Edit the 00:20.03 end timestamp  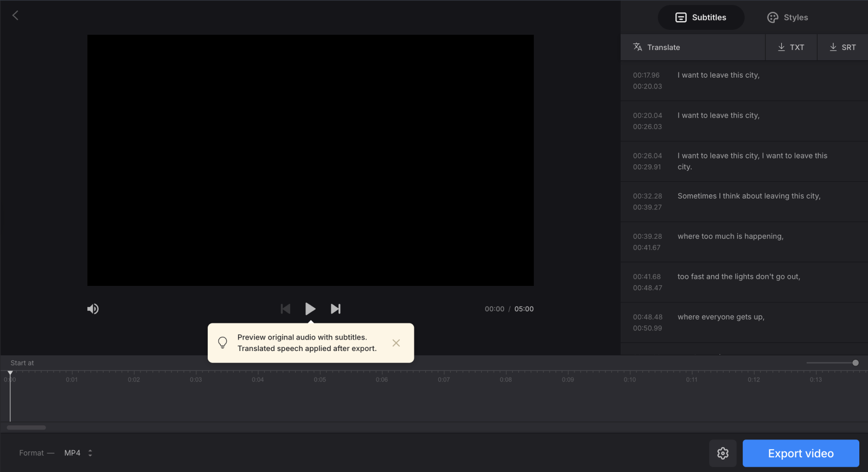[647, 86]
